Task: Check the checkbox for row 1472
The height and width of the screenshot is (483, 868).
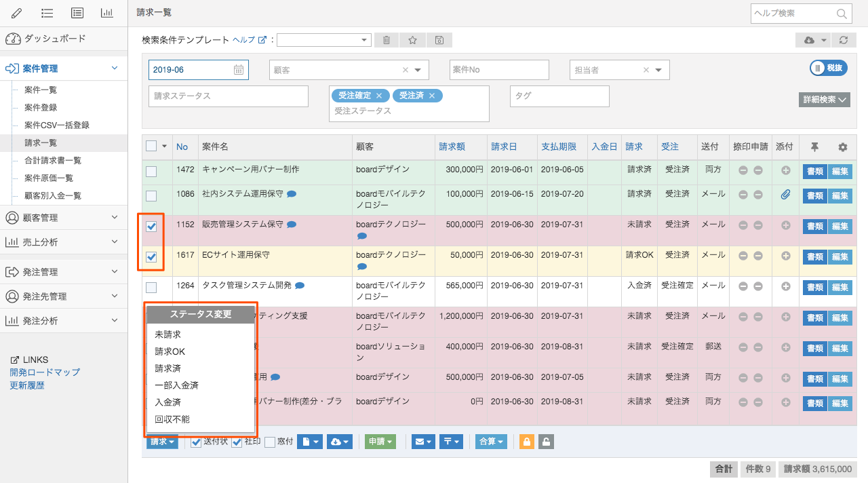Action: click(151, 171)
